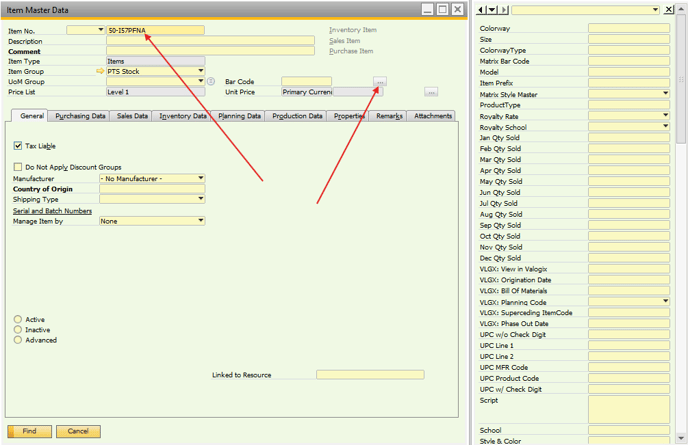Open the Inventory Data tab
688x445 pixels.
coord(183,116)
